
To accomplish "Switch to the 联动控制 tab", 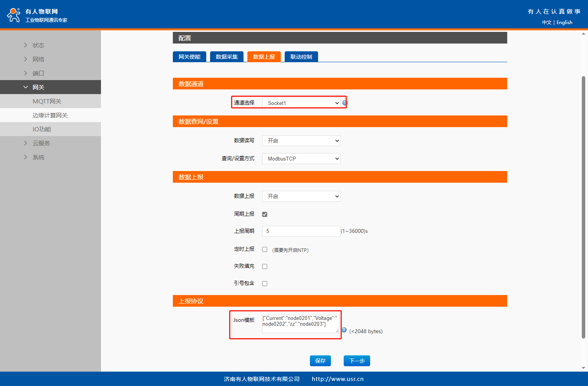I will pos(301,57).
